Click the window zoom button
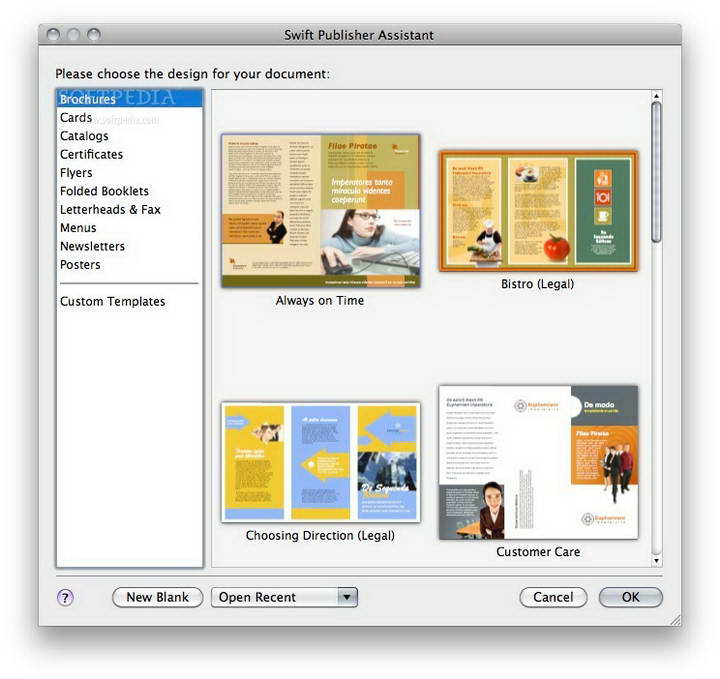Screen dimensions: 720x679 pyautogui.click(x=94, y=34)
